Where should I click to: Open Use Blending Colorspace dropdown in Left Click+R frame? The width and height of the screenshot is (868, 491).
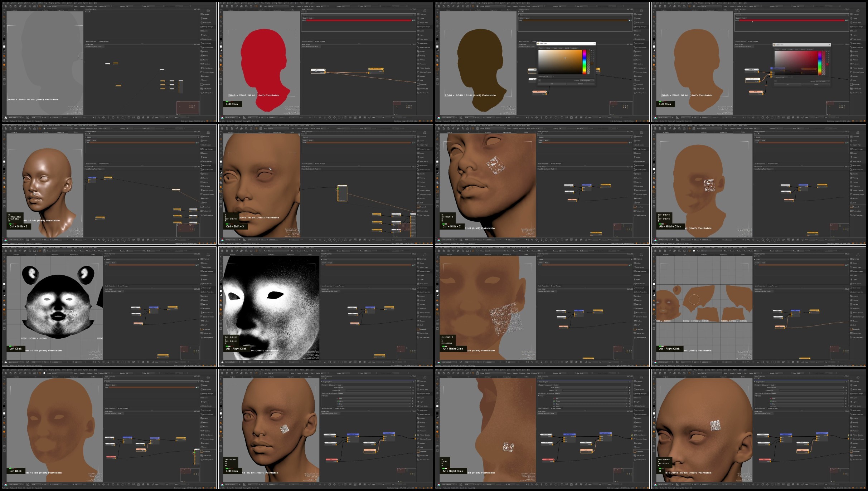point(374,393)
